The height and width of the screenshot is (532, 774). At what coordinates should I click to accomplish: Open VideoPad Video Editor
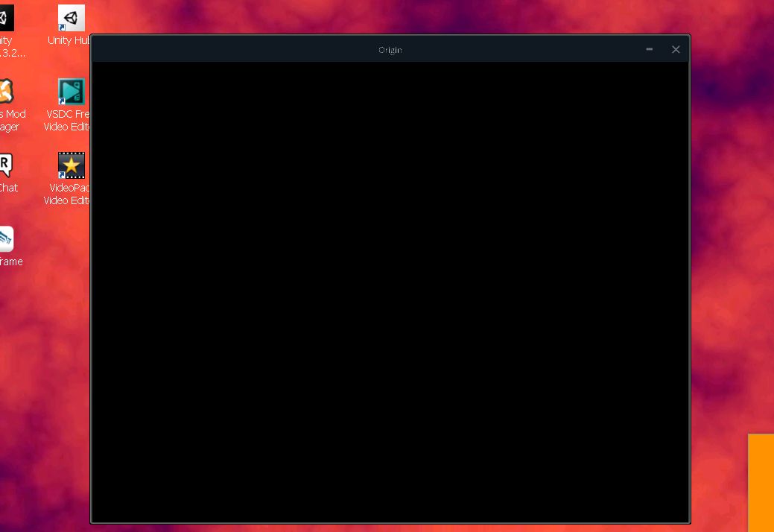[x=71, y=164]
